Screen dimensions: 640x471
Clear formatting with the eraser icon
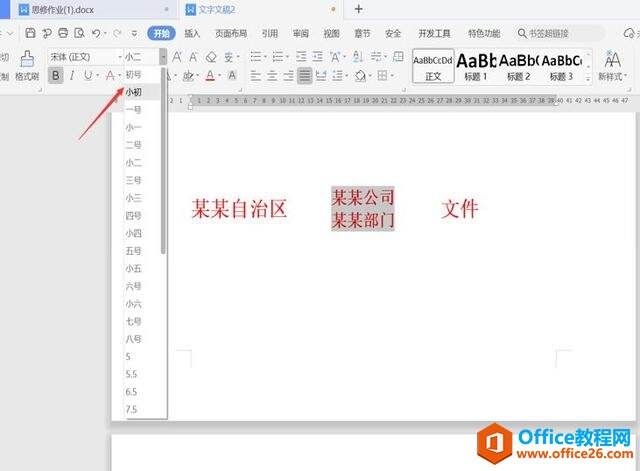tap(211, 57)
